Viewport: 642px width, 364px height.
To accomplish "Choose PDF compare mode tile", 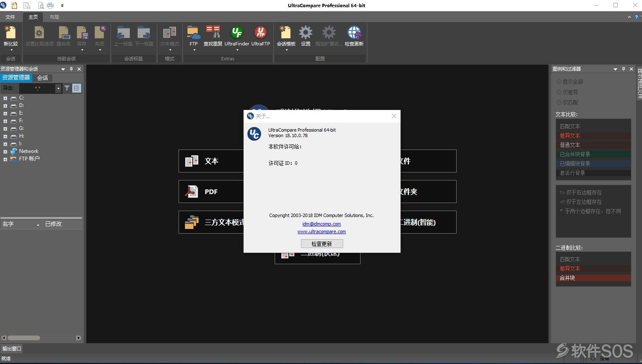I will coord(211,192).
